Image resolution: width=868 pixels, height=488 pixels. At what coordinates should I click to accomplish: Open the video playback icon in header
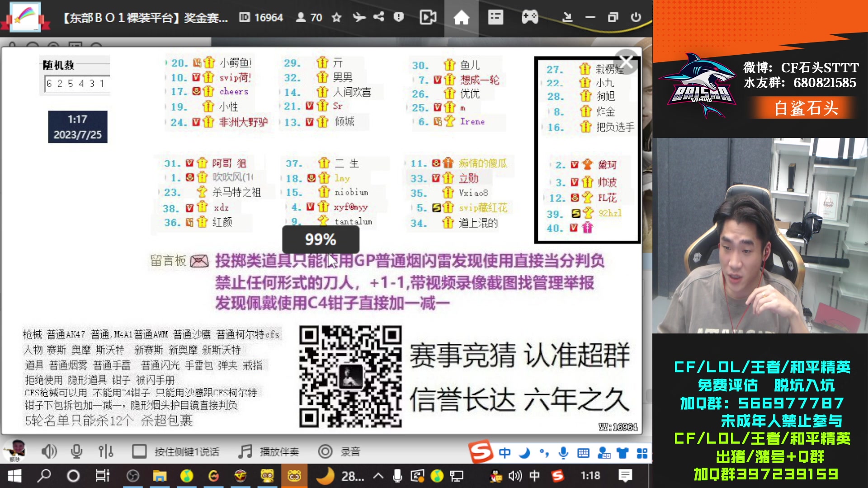pyautogui.click(x=428, y=18)
